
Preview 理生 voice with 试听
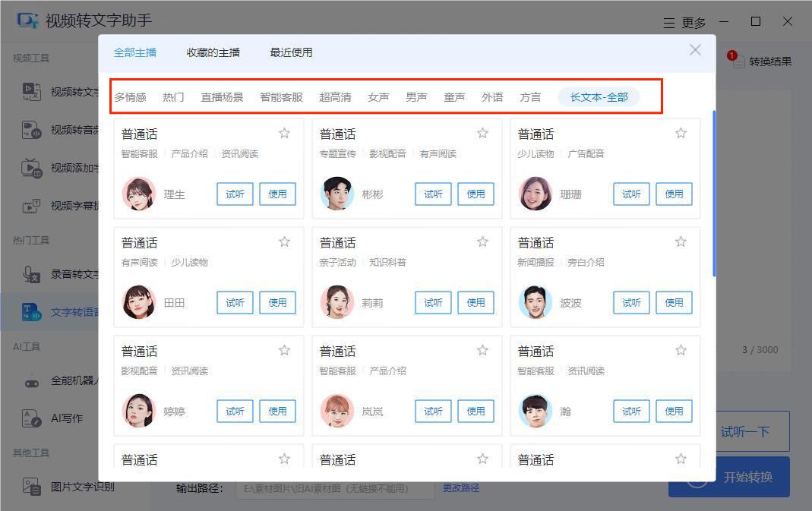coord(235,194)
